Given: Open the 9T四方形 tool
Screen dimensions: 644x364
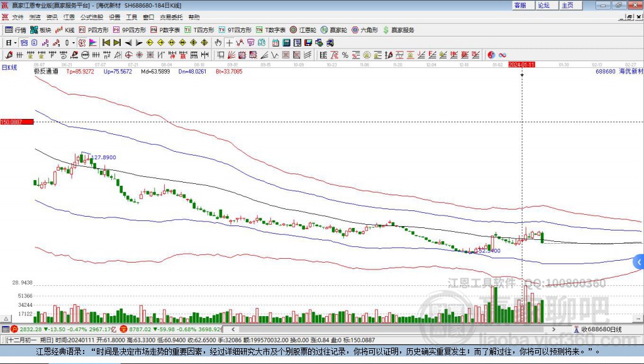Looking at the screenshot, I should (235, 30).
